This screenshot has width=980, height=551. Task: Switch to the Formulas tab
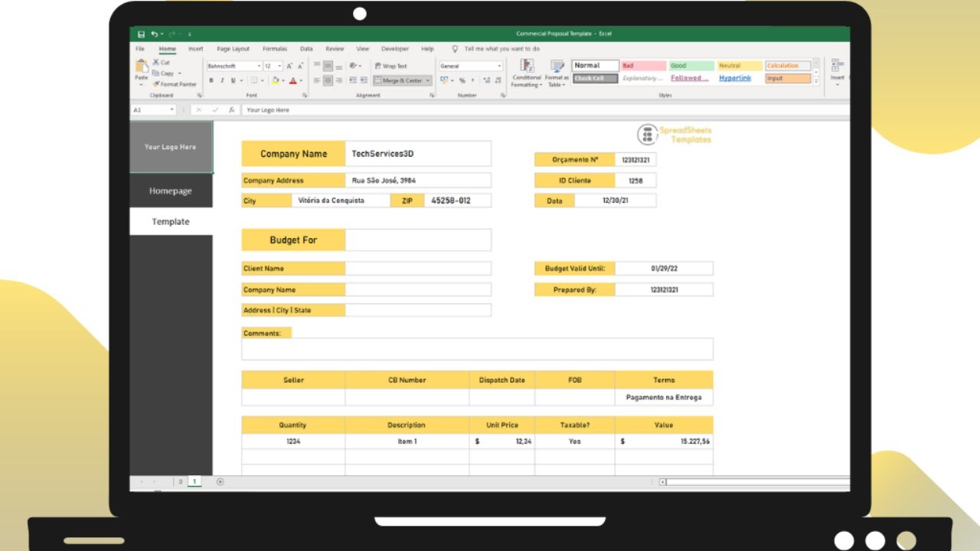tap(275, 49)
